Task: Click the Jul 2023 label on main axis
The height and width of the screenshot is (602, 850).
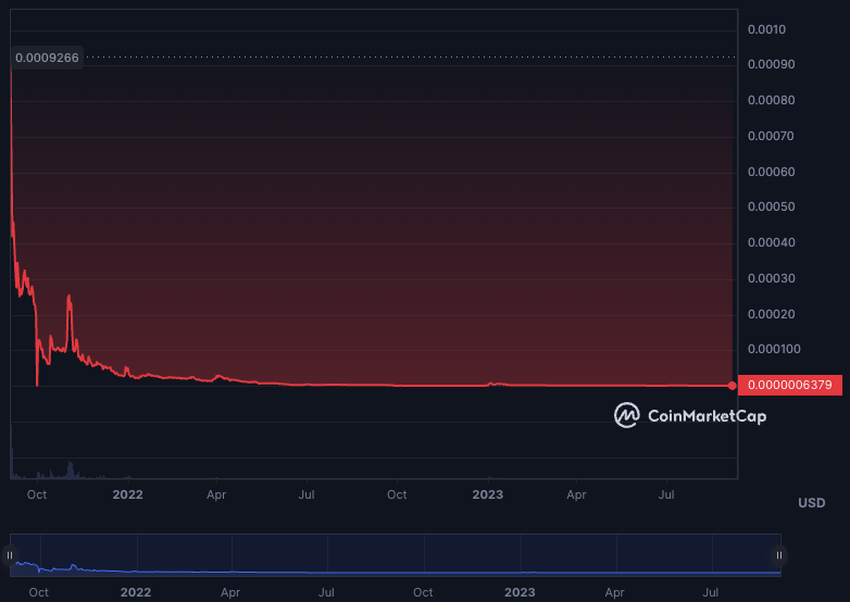Action: tap(666, 495)
